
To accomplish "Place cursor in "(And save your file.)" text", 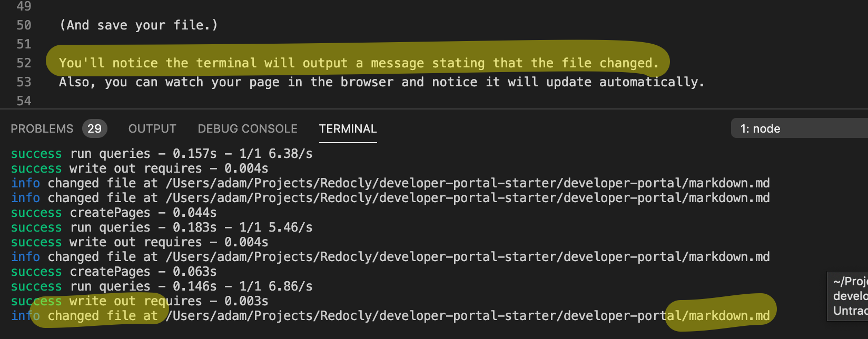I will (138, 25).
